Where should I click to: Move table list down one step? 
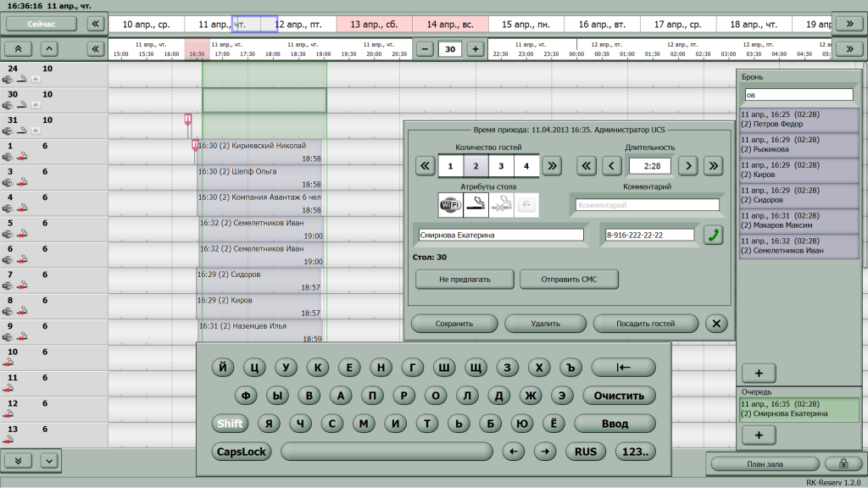pos(49,461)
